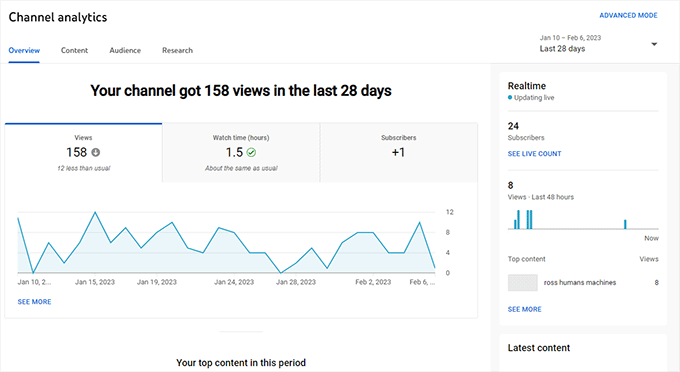Click the ADVANCED MODE link
The image size is (680, 372).
coord(628,15)
